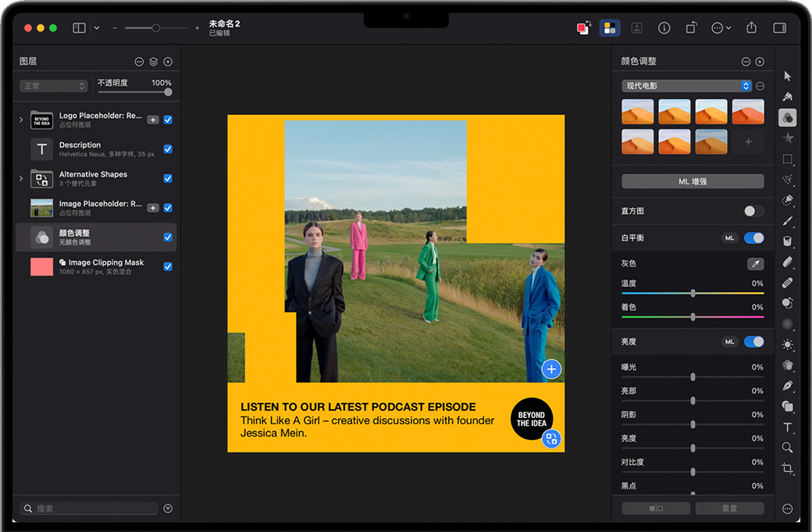This screenshot has width=812, height=532.
Task: Click the opacity slider in Layers panel
Action: [x=134, y=92]
